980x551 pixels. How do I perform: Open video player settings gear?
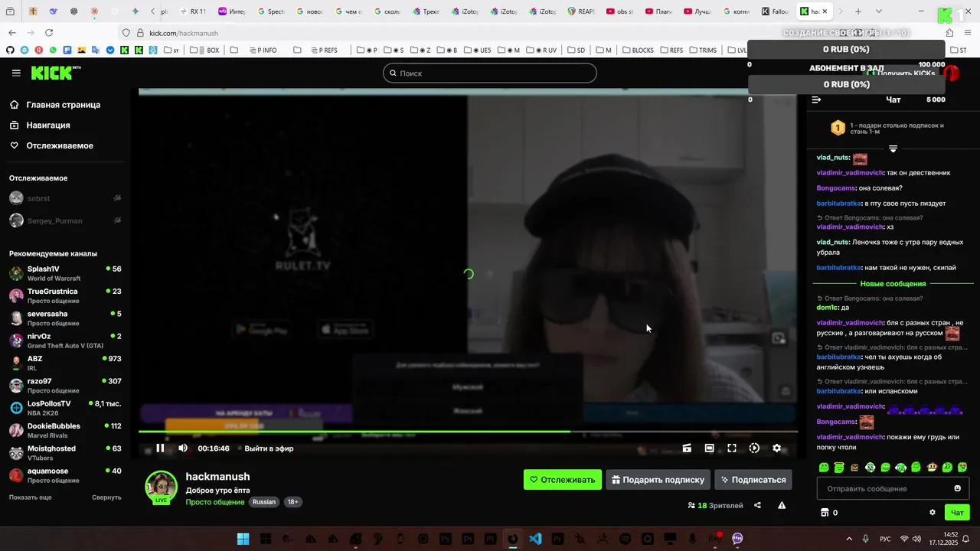pyautogui.click(x=777, y=448)
